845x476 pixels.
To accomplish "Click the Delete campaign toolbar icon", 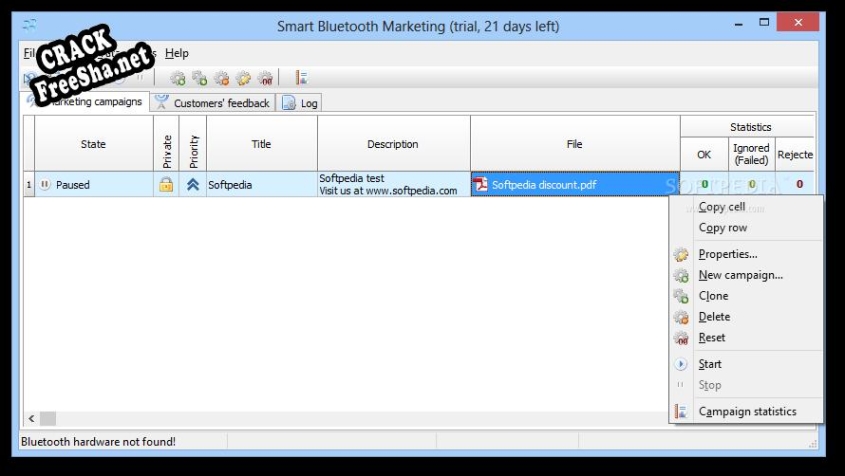I will pyautogui.click(x=222, y=78).
